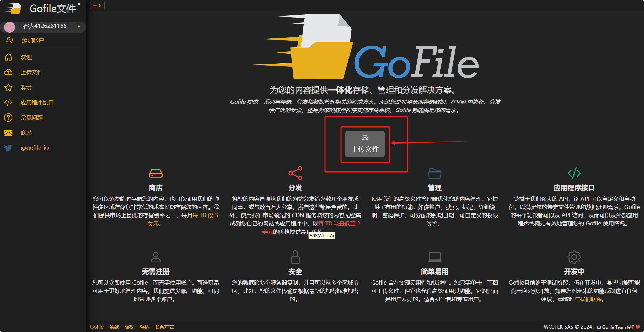Select 应用程序接口 in the sidebar
Screen dimensions: 644x332
click(x=37, y=103)
